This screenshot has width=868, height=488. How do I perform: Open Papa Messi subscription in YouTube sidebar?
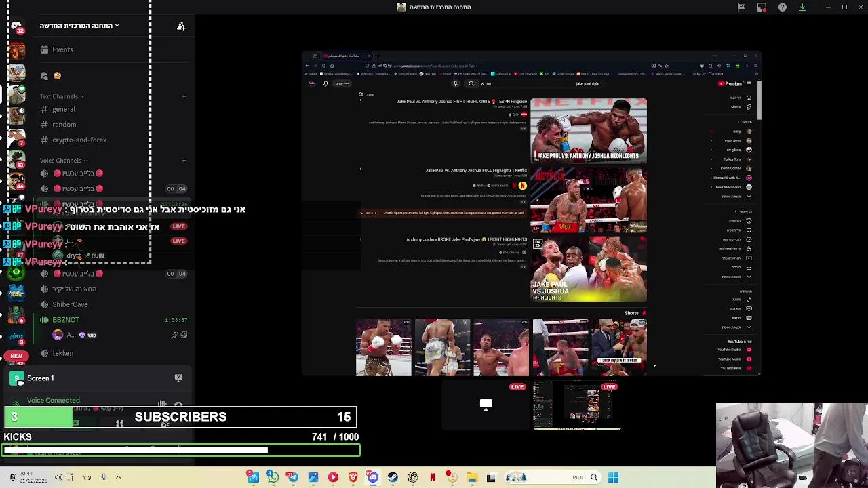(736, 140)
